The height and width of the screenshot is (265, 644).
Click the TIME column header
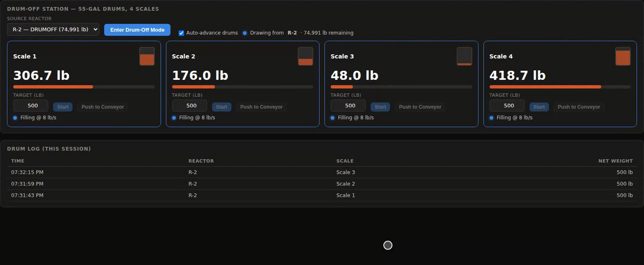pos(18,161)
